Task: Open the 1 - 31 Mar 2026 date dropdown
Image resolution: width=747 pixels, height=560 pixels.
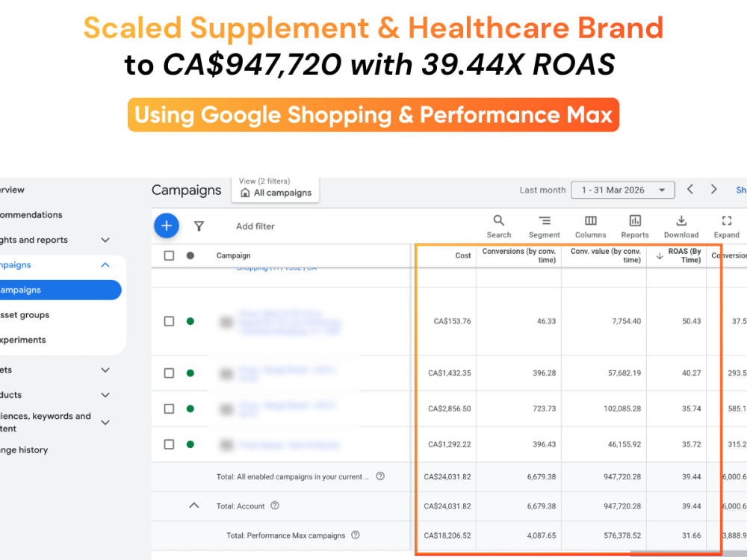Action: pyautogui.click(x=623, y=190)
